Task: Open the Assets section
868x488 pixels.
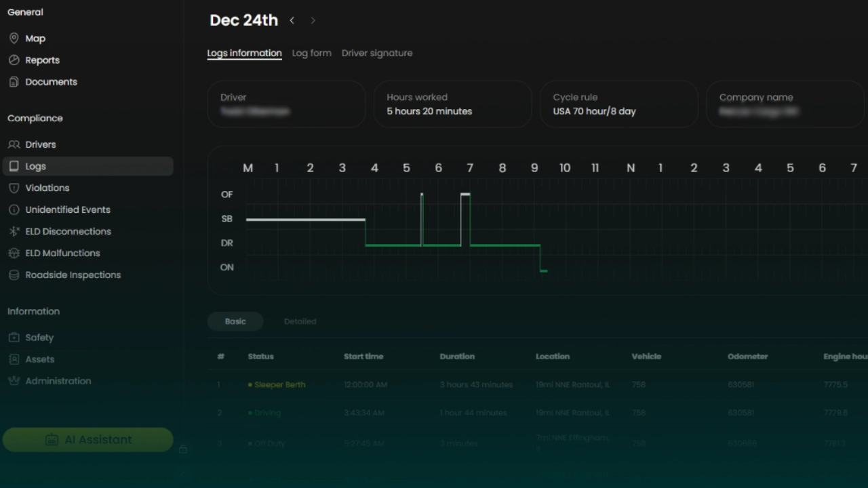Action: coord(40,359)
